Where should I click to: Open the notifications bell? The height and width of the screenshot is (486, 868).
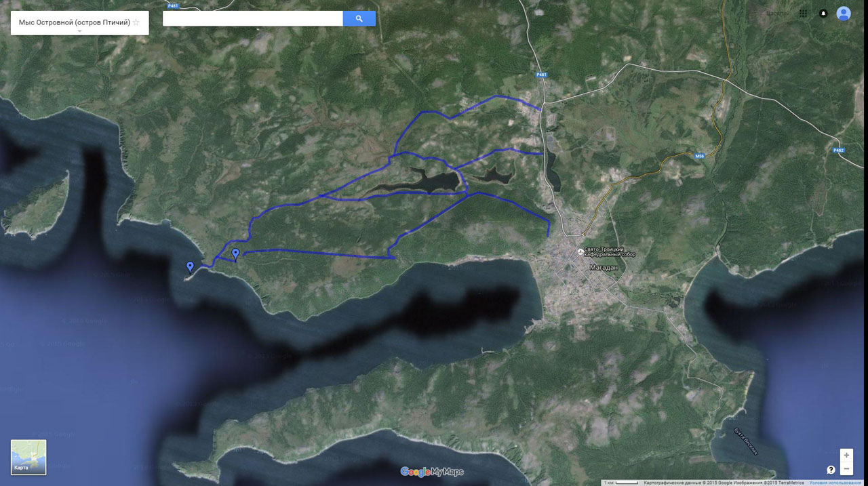[x=823, y=13]
